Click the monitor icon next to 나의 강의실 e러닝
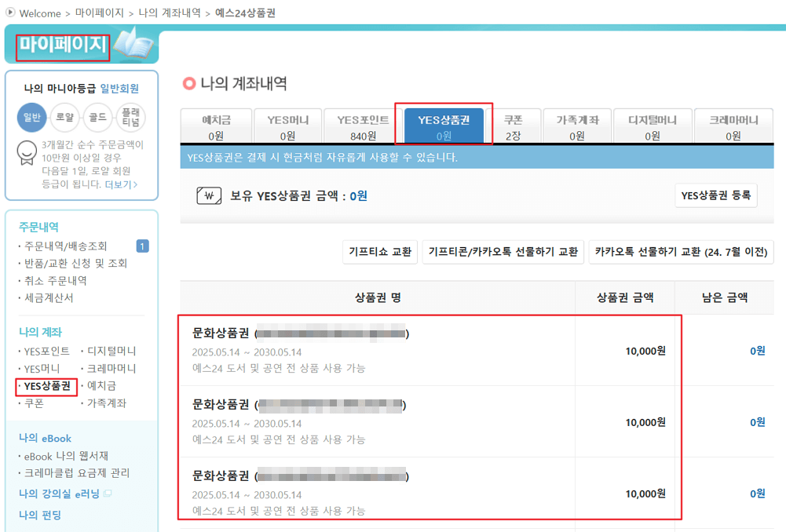Screen dimensions: 786x532 pyautogui.click(x=107, y=494)
